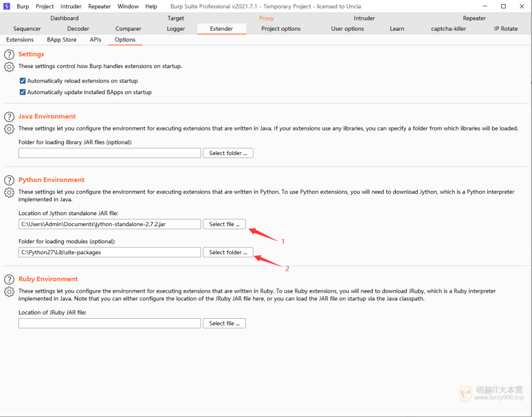Switch to the Repeater tab

click(x=474, y=18)
